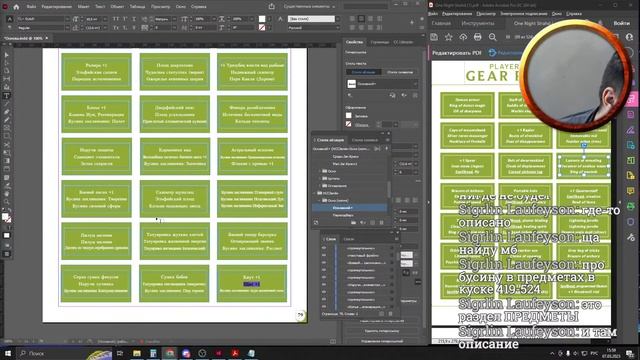
Task: Click the Underline formatting icon
Action: [134, 19]
